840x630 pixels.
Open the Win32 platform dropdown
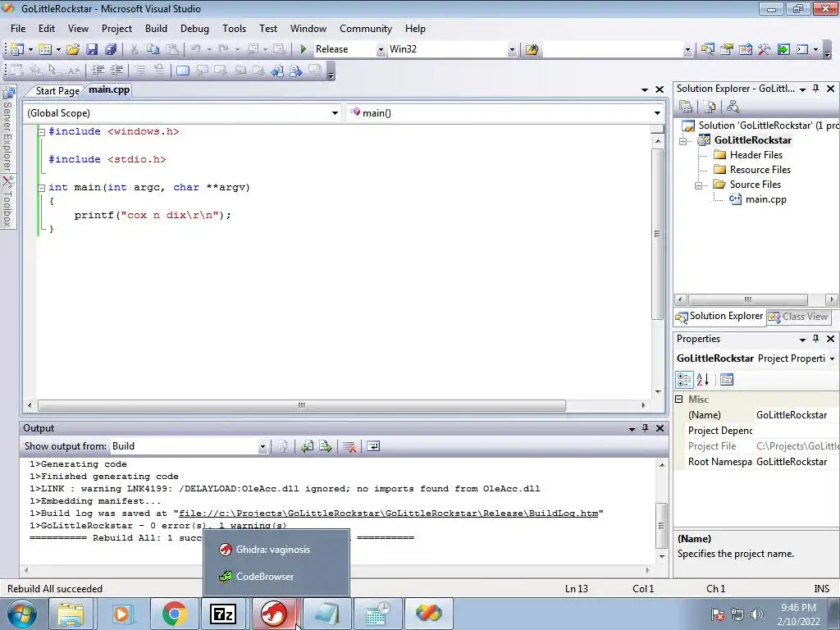[x=512, y=49]
